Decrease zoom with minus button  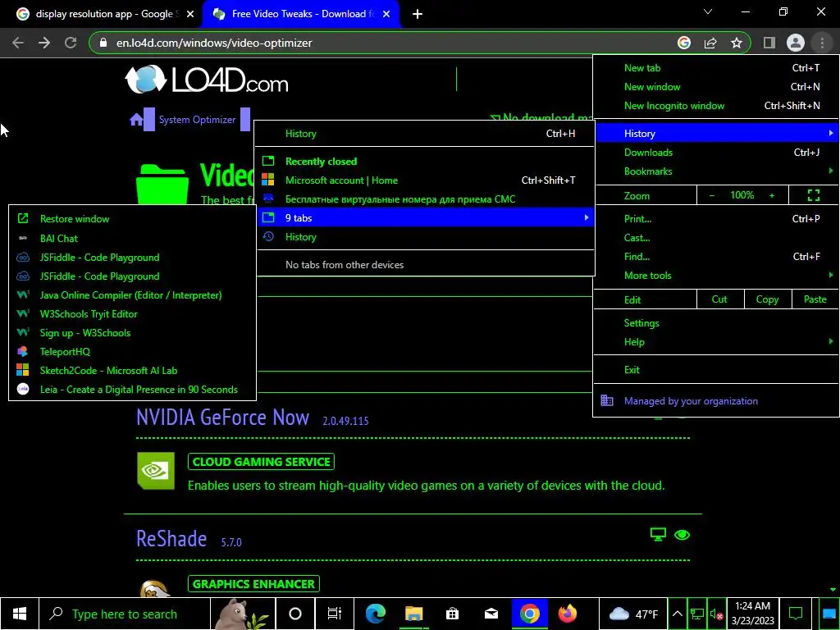712,195
